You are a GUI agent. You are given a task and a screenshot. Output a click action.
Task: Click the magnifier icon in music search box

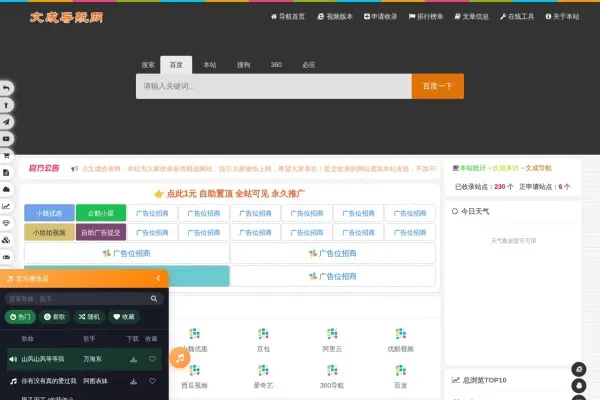coord(154,299)
